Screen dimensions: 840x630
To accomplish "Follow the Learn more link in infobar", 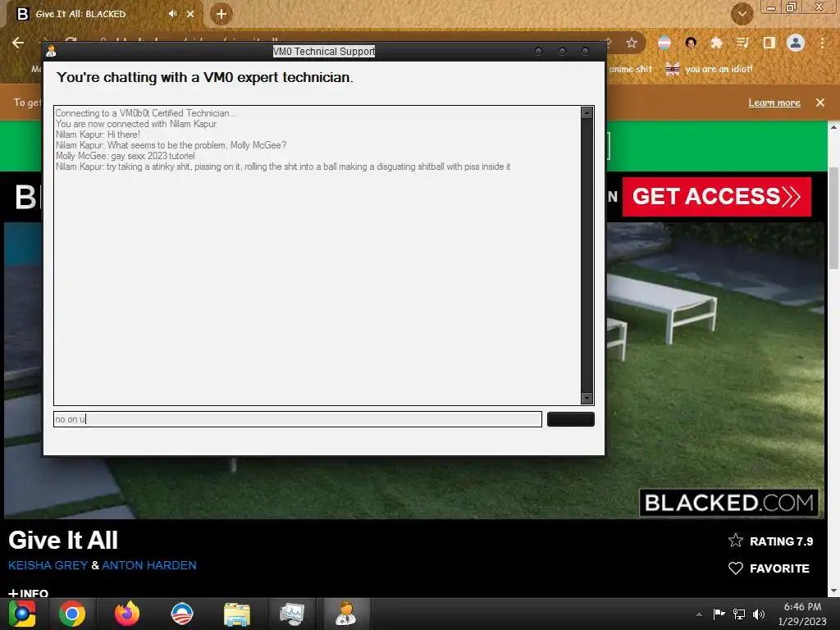I will click(774, 103).
